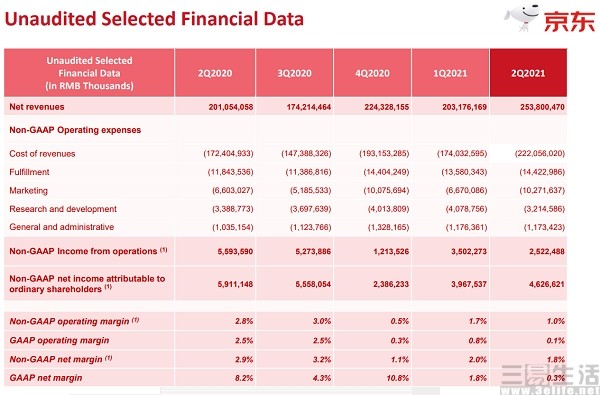Click the 4Q2020 column header
600x395 pixels.
pos(372,73)
